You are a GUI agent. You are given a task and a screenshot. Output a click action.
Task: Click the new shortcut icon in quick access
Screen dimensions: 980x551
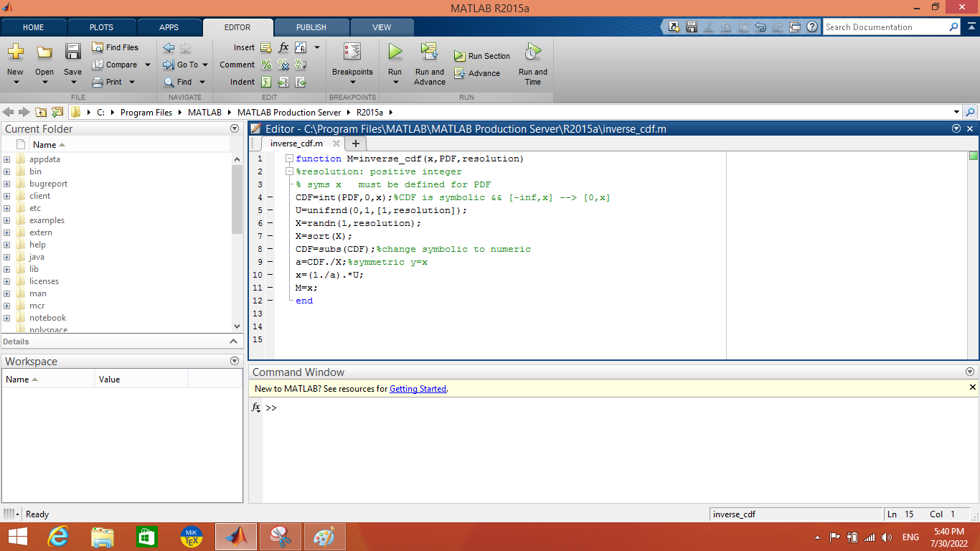point(674,27)
